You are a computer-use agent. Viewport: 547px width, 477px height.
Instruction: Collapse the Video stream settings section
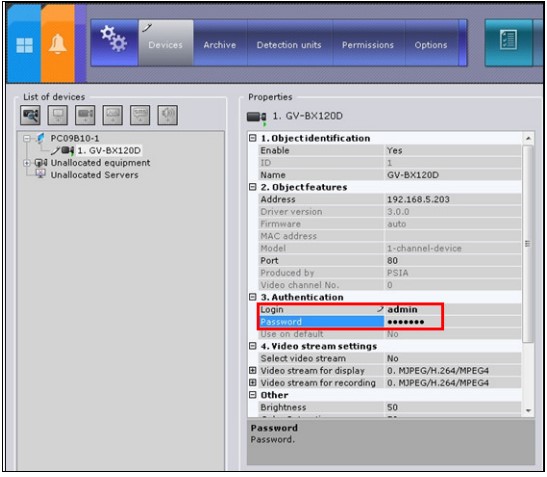click(x=253, y=346)
